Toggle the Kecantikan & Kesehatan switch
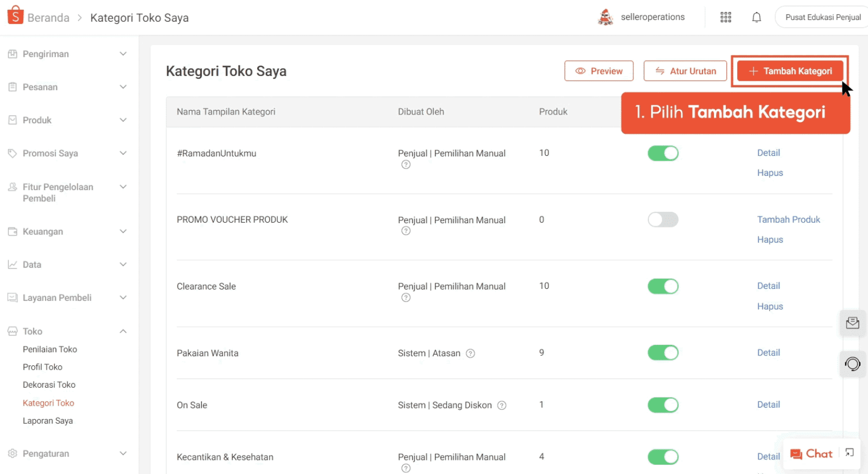868x474 pixels. tap(663, 457)
